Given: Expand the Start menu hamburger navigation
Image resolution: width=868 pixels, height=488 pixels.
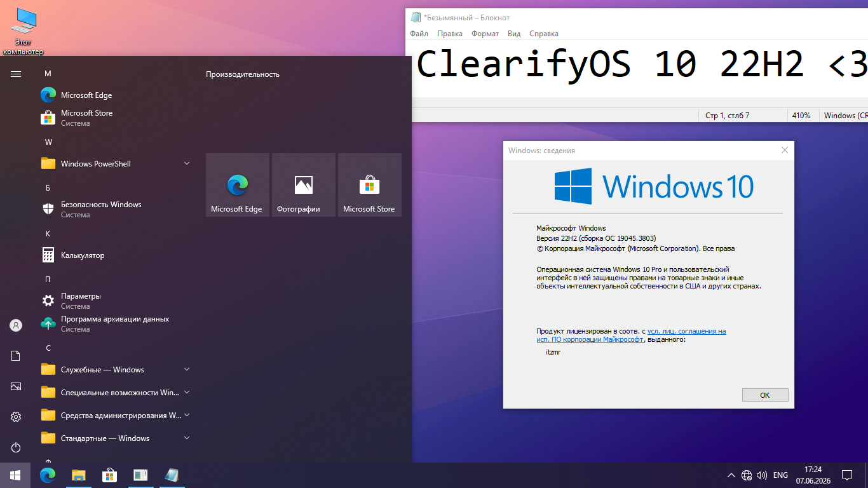Looking at the screenshot, I should click(x=16, y=74).
